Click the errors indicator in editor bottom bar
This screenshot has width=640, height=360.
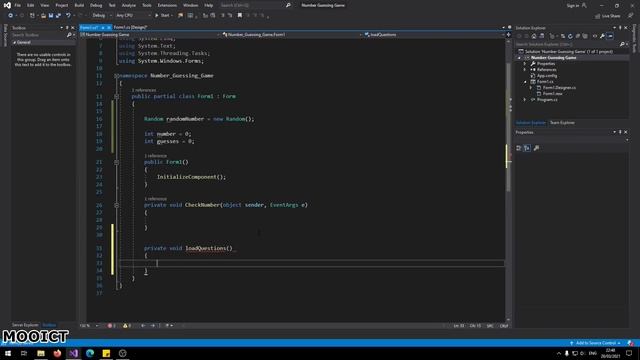(111, 326)
